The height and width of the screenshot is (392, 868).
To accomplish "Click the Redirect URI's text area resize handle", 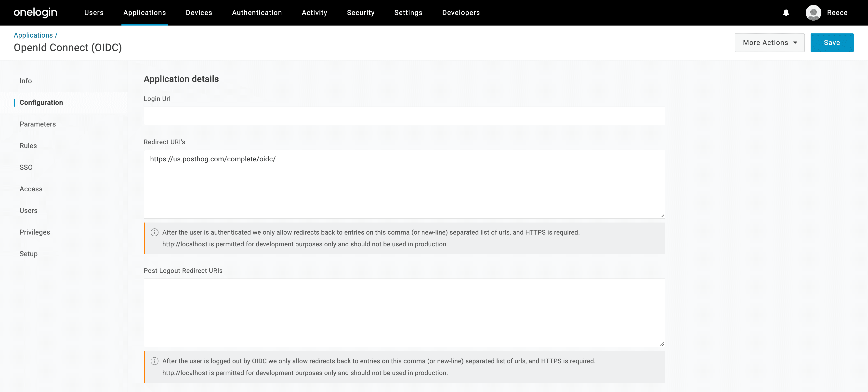I will pos(662,216).
